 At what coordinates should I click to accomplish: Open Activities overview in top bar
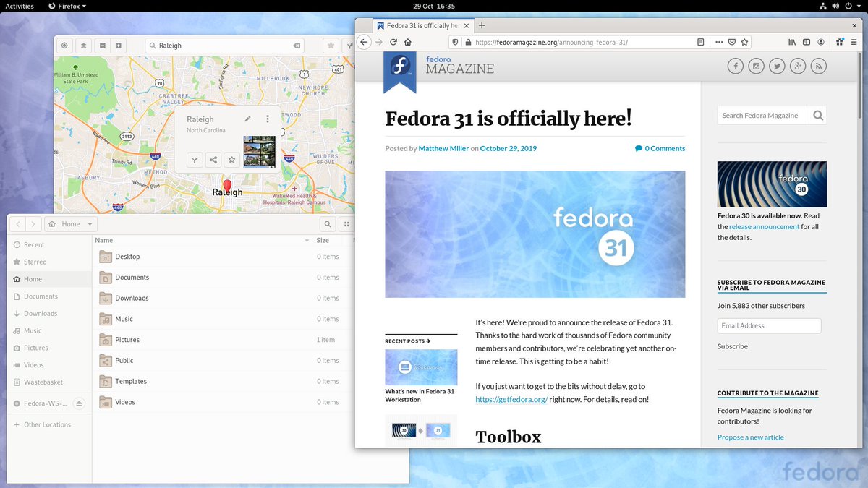[x=20, y=6]
